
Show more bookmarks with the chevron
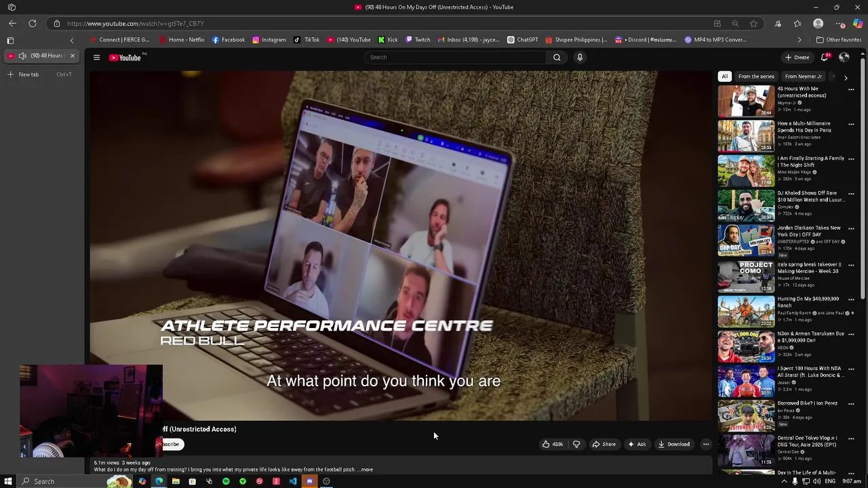[799, 40]
